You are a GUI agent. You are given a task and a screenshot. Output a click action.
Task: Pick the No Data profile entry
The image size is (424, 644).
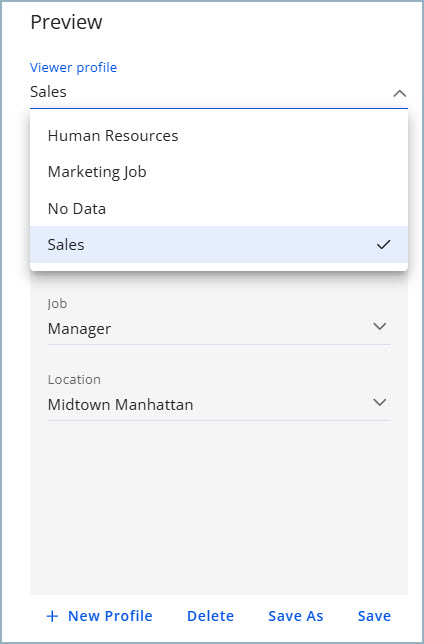tap(219, 208)
